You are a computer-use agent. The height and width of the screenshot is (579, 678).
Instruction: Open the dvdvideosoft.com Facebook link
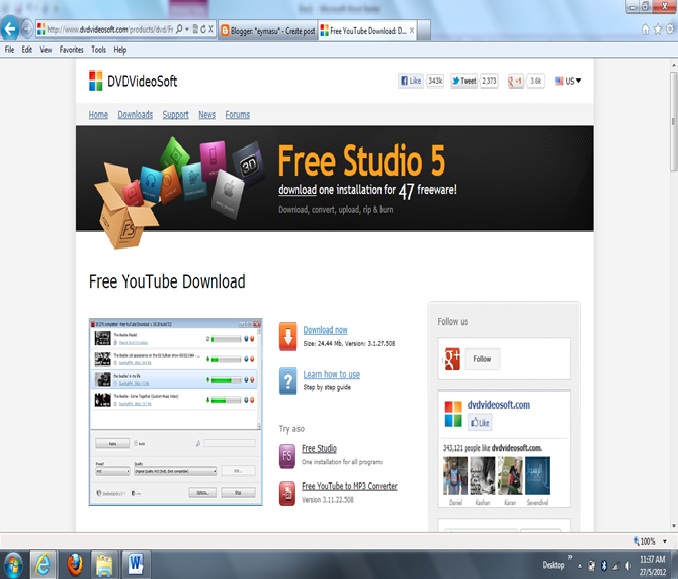click(499, 405)
